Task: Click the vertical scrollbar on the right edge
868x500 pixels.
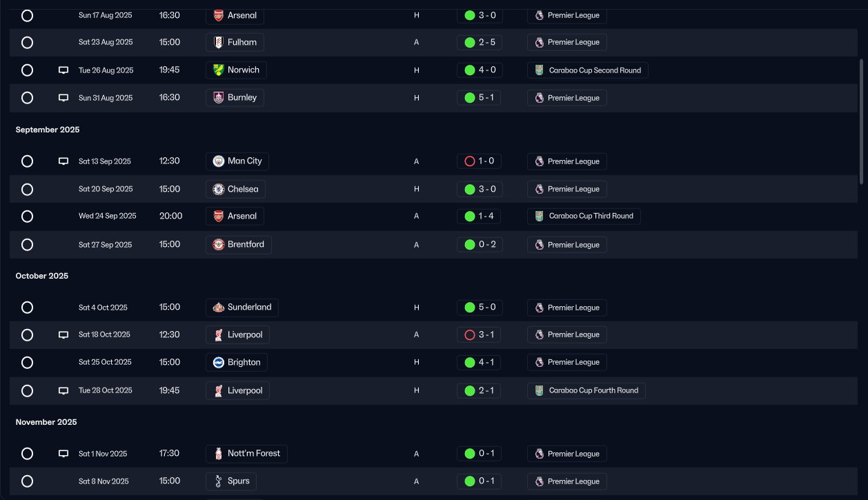Action: [x=861, y=121]
